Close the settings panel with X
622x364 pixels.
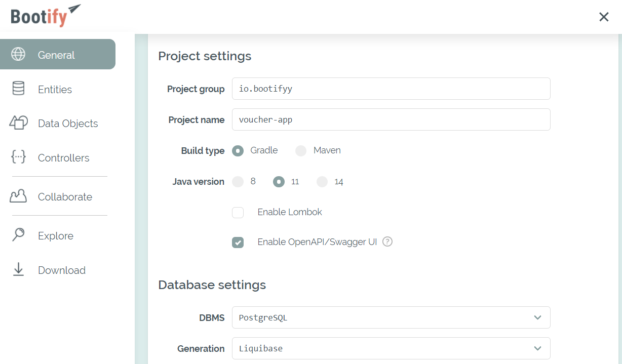(604, 17)
